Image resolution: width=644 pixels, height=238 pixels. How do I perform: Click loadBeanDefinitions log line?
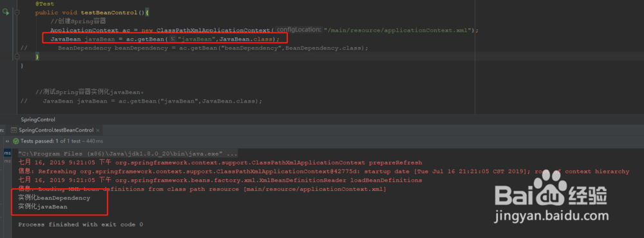pyautogui.click(x=220, y=181)
